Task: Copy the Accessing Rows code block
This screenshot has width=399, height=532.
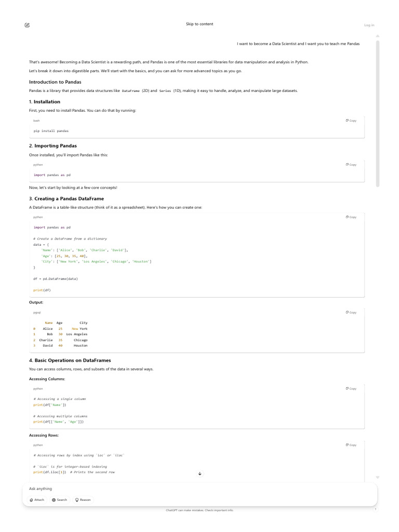Action: click(x=351, y=445)
